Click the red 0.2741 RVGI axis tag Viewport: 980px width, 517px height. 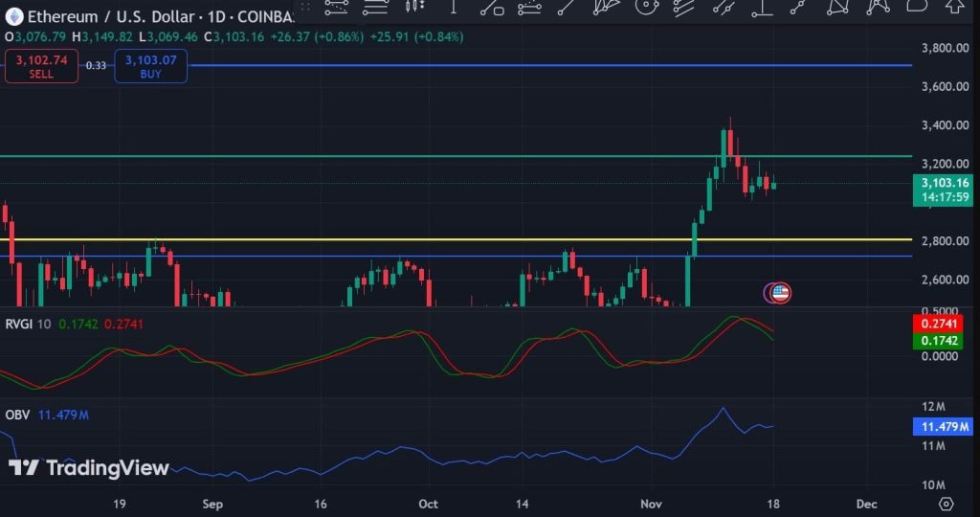coord(938,324)
